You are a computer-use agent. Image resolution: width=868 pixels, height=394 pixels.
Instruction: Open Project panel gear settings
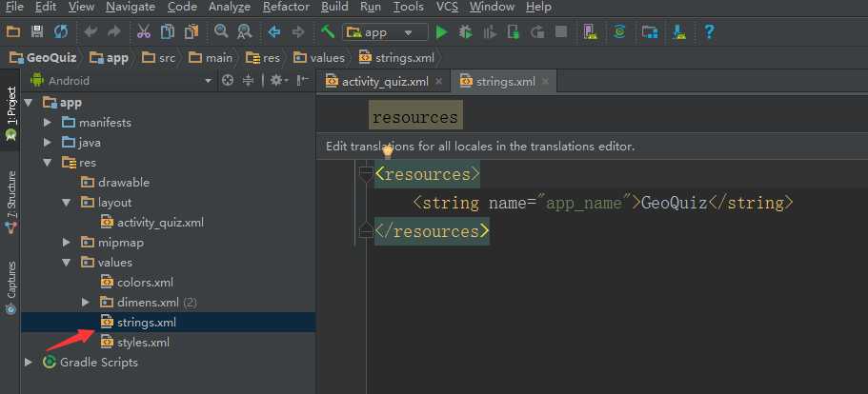pyautogui.click(x=278, y=81)
